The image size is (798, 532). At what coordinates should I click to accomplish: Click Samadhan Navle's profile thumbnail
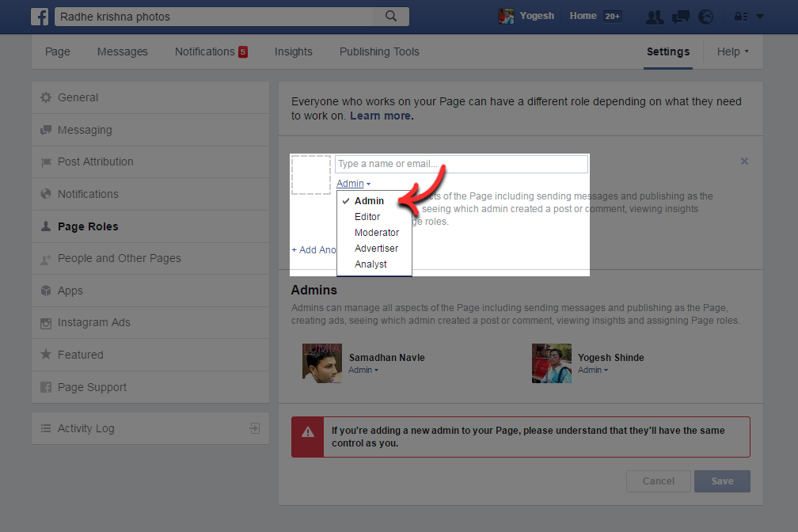321,363
